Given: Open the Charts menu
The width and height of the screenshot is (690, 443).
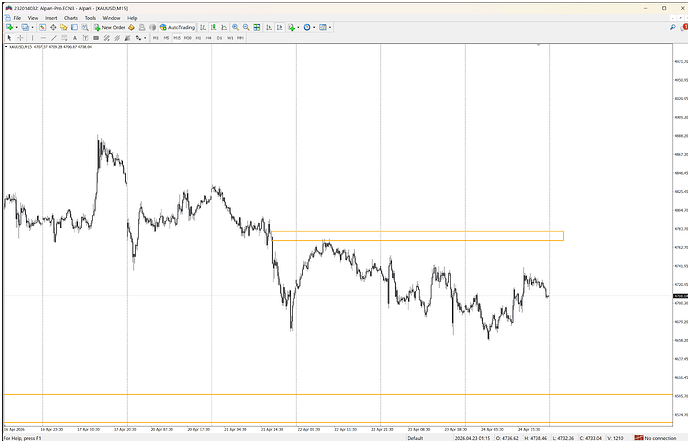Looking at the screenshot, I should [x=71, y=18].
